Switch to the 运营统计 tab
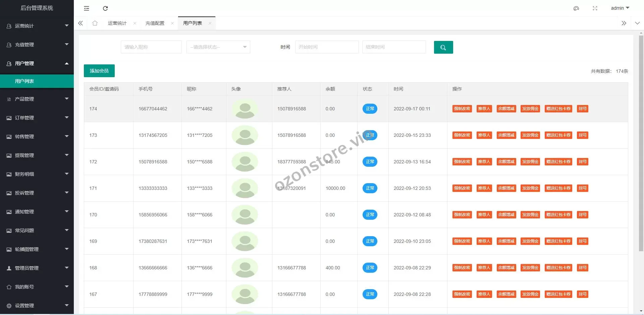This screenshot has height=315, width=644. coord(117,23)
